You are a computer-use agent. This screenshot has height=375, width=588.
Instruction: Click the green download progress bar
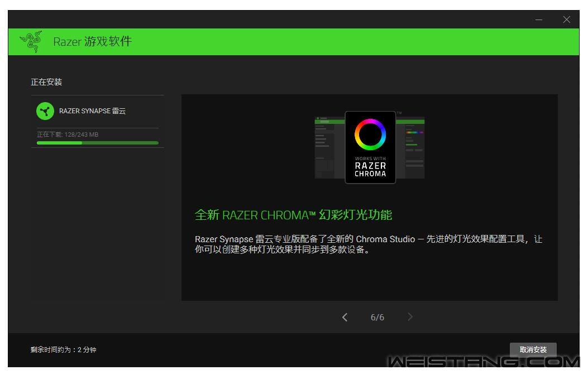click(97, 143)
